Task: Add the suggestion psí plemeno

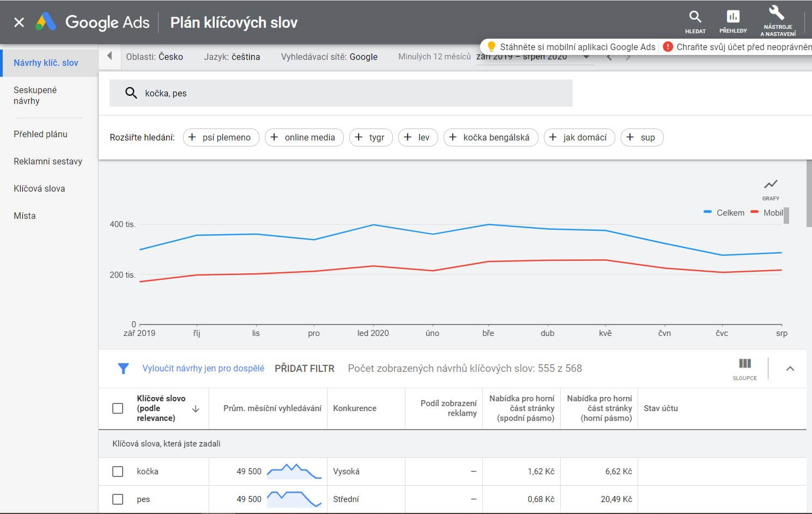Action: click(x=221, y=137)
